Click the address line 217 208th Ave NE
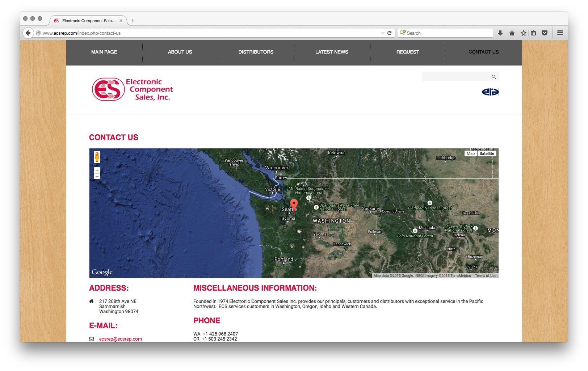The image size is (588, 371). (x=118, y=301)
